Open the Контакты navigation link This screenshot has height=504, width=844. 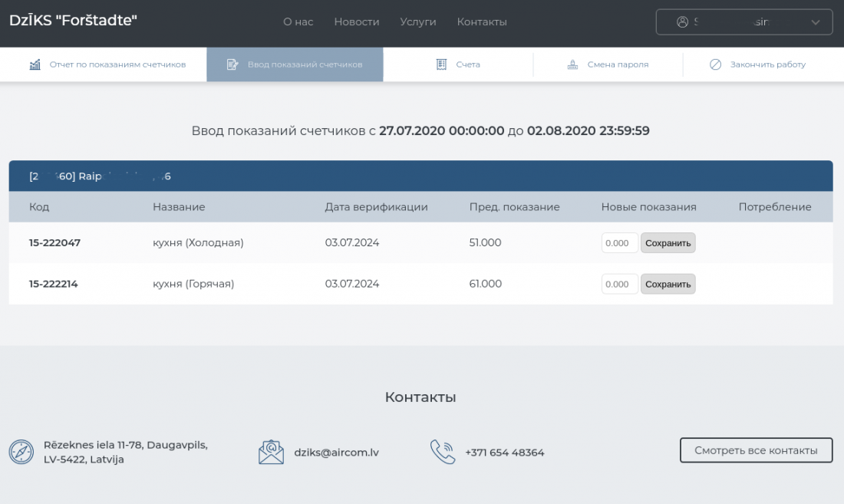tap(482, 22)
